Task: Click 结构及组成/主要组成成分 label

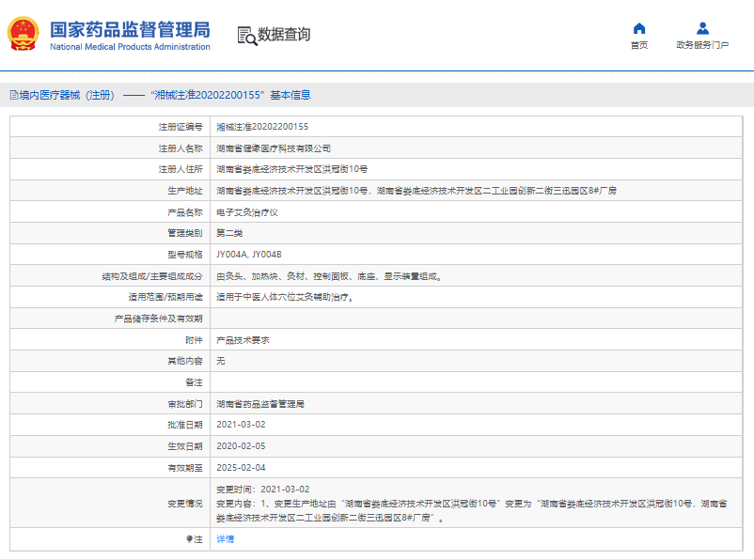Action: 152,276
